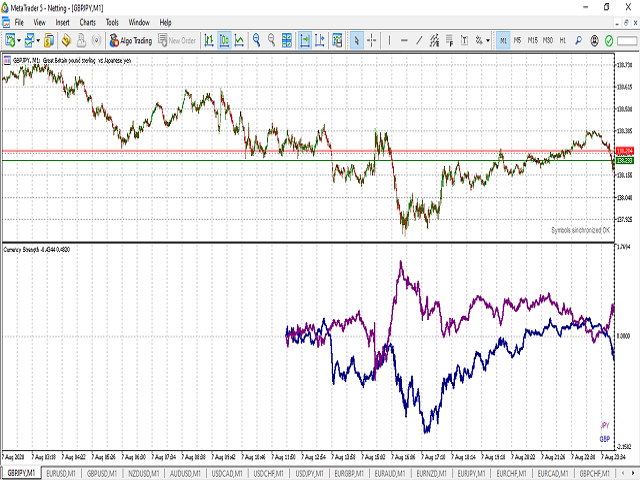640x480 pixels.
Task: Toggle the candlestick chart mode
Action: point(224,41)
